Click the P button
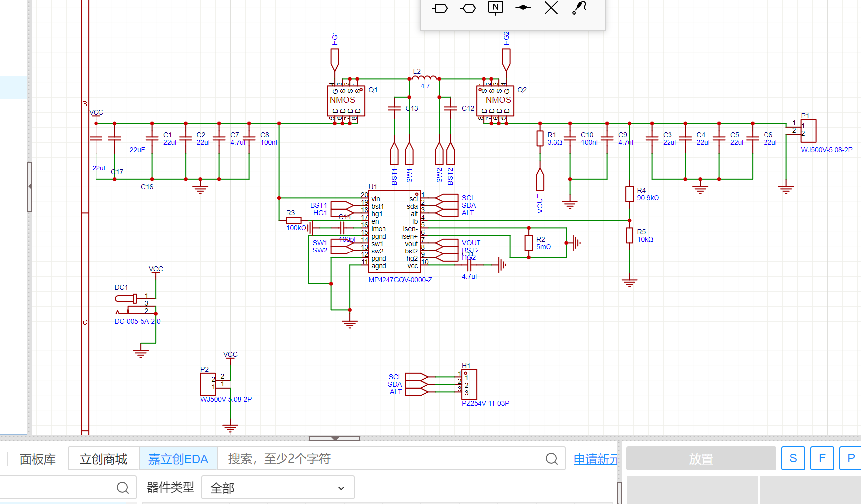This screenshot has height=504, width=861. [851, 458]
